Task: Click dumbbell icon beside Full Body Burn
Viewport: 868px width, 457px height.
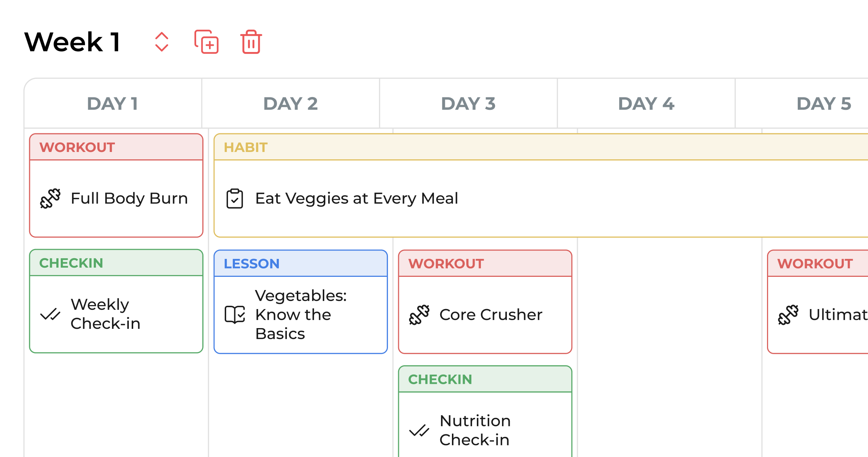Action: click(x=50, y=198)
